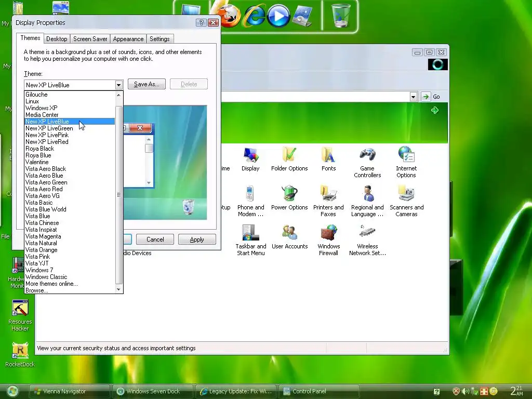Open Taskbar and Start Menu icon
This screenshot has height=399, width=532.
click(x=251, y=240)
